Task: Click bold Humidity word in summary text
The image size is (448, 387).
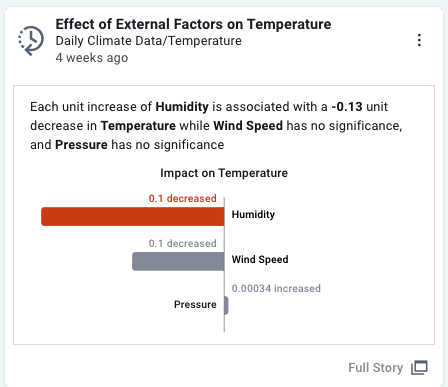Action: click(x=182, y=107)
